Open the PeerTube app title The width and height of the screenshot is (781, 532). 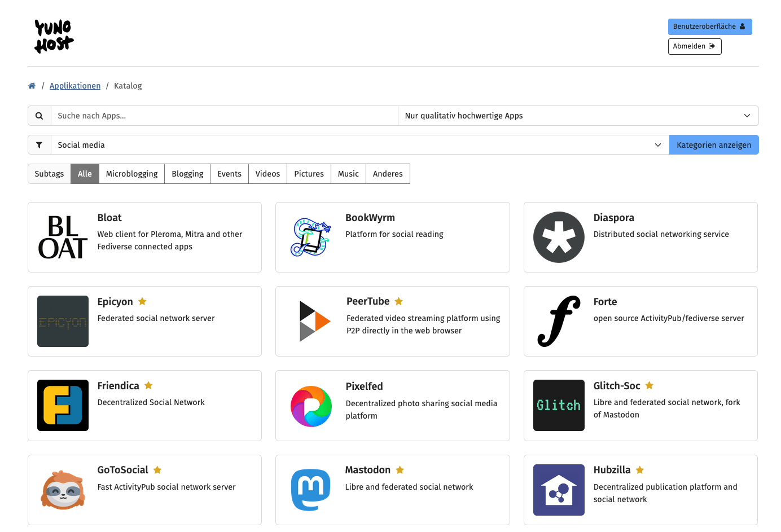click(x=368, y=301)
